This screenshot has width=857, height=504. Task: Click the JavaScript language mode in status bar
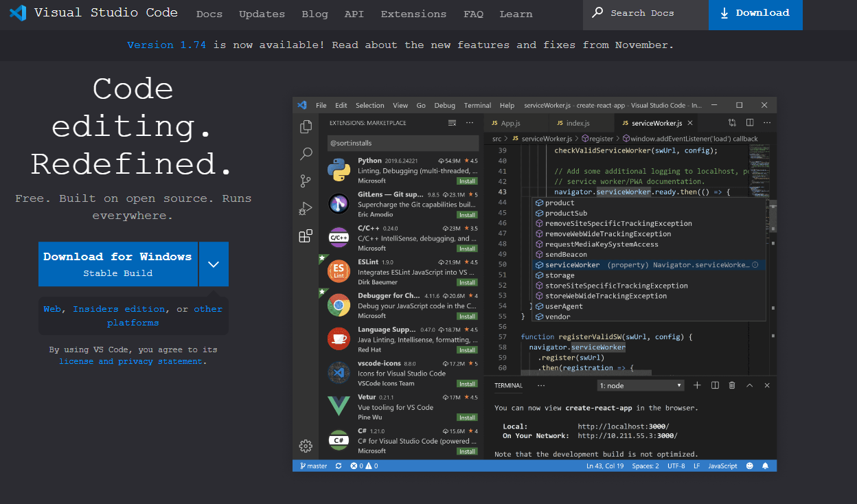722,466
